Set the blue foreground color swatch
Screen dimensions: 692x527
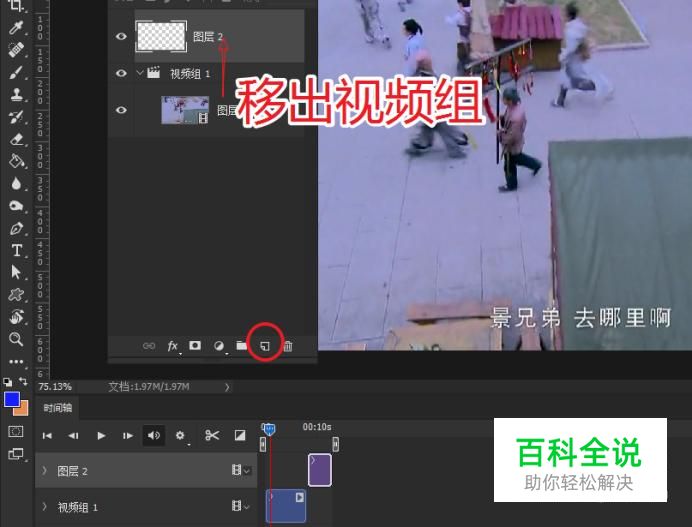point(11,399)
